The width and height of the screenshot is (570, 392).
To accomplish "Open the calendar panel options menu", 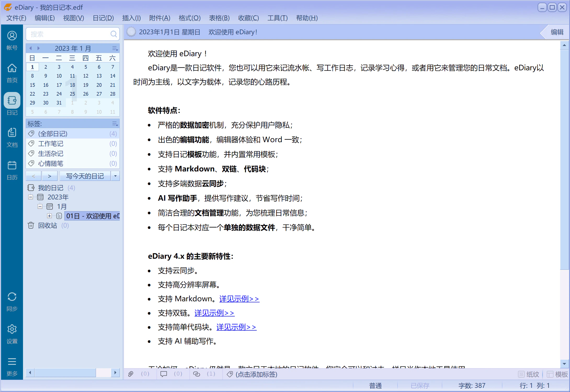I will coord(115,48).
